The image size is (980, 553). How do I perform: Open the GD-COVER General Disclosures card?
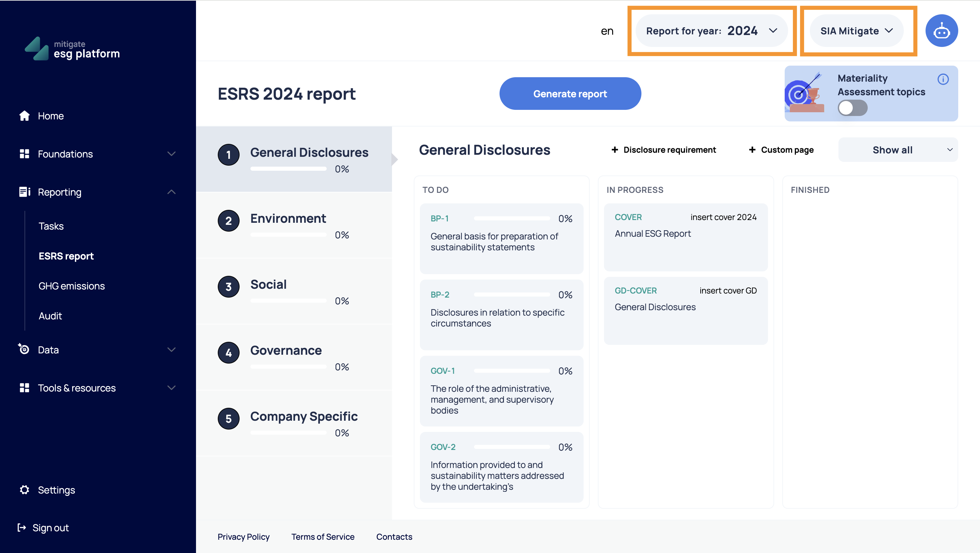[x=686, y=311]
